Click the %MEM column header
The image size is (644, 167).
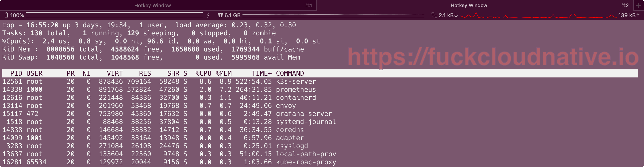point(224,73)
